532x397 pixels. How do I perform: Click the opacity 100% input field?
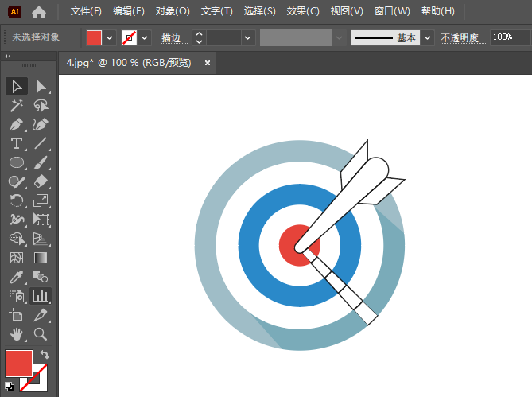tap(511, 37)
